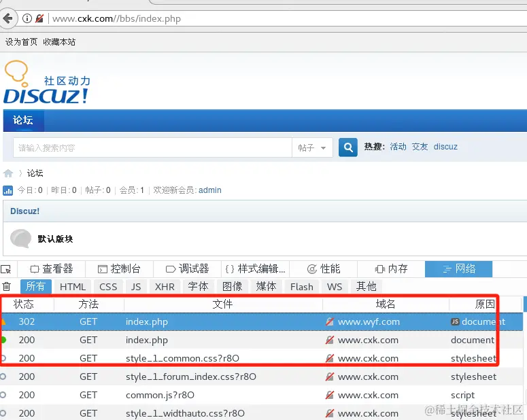Open the 帖子 search type dropdown
The width and height of the screenshot is (527, 420).
(x=312, y=147)
